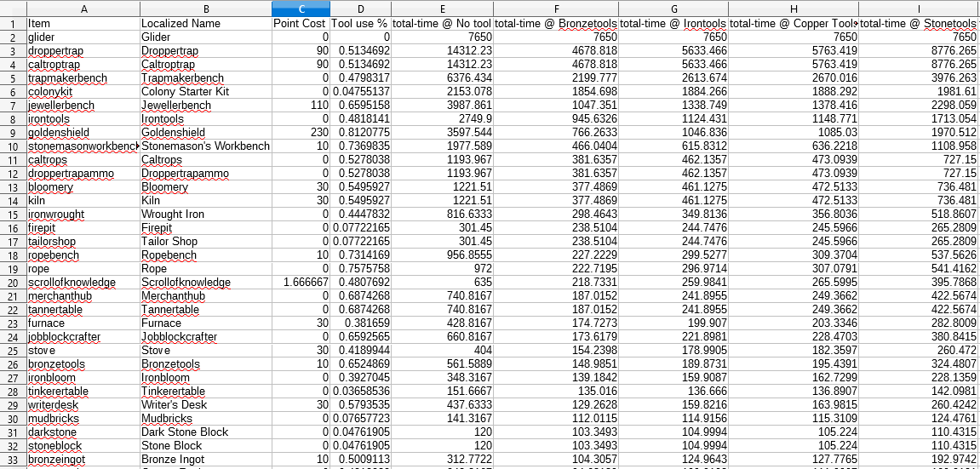Click the ironwrought Irontools value 349.8136
The height and width of the screenshot is (469, 980).
click(x=673, y=214)
